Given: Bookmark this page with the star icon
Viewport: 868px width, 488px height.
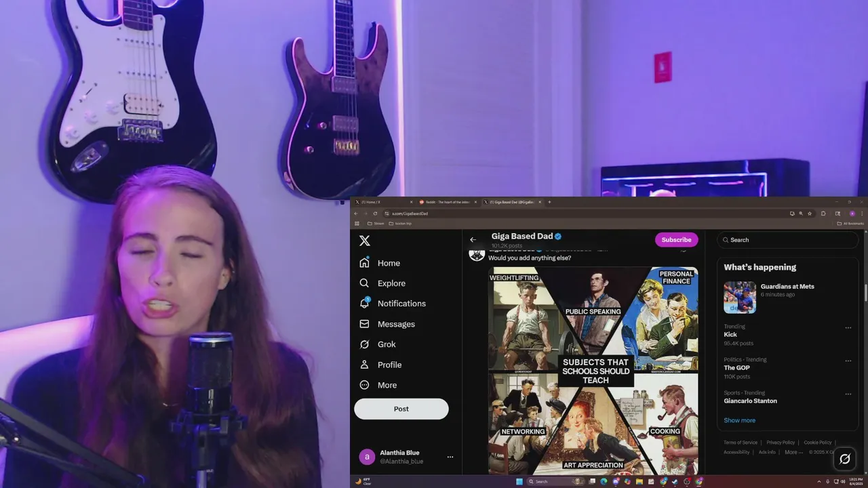Looking at the screenshot, I should click(x=810, y=213).
